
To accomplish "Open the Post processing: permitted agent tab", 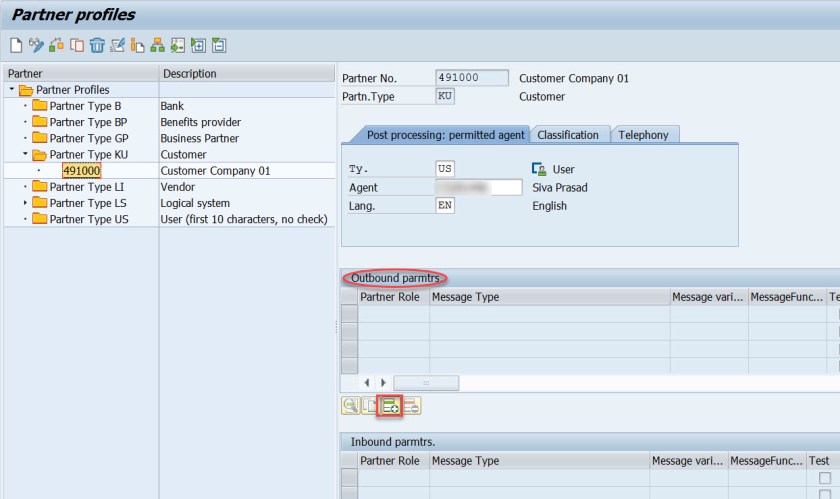I will pyautogui.click(x=445, y=135).
